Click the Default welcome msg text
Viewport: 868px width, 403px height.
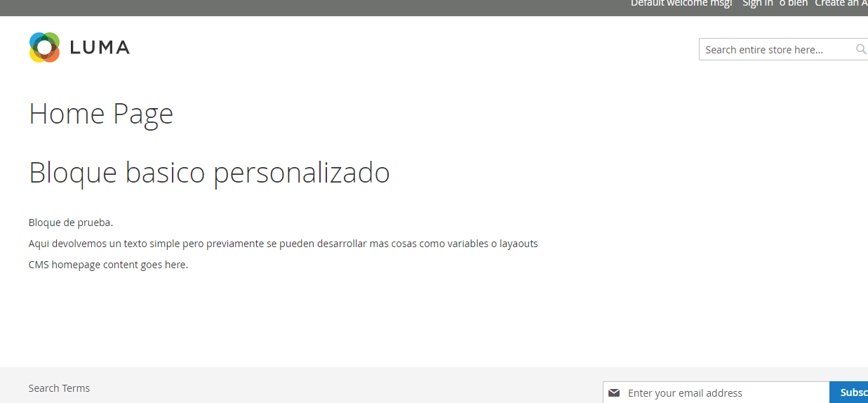pyautogui.click(x=681, y=4)
